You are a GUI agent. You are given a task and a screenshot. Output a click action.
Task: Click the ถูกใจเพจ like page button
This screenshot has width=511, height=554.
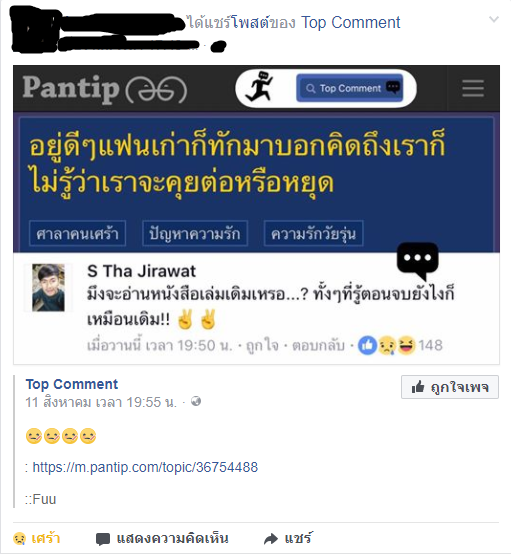pyautogui.click(x=450, y=387)
